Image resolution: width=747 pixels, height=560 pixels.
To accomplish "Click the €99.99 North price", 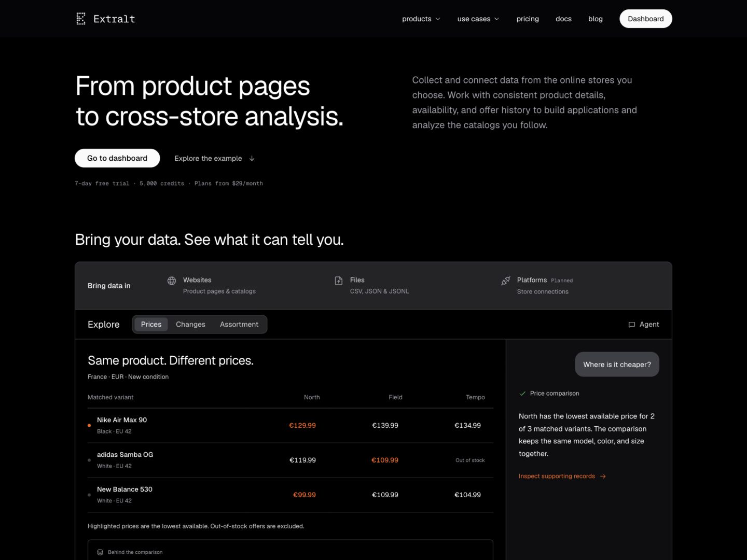I will [305, 495].
